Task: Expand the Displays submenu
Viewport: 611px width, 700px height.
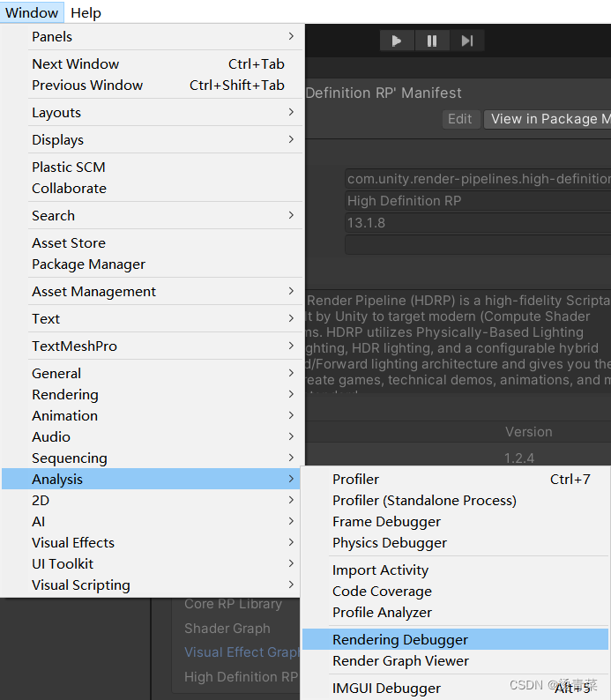Action: tap(153, 139)
